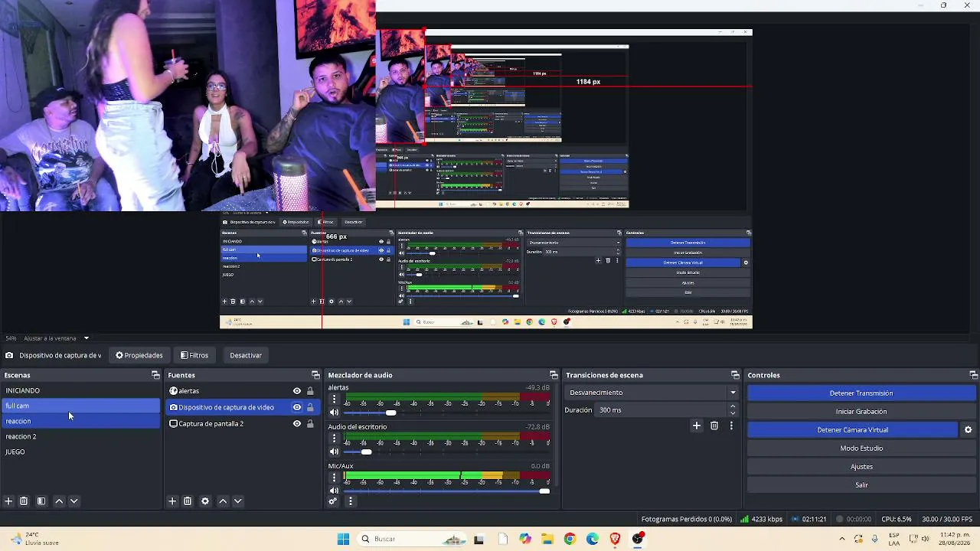Image resolution: width=980 pixels, height=551 pixels.
Task: Delete the selected scene with trash icon
Action: click(24, 501)
